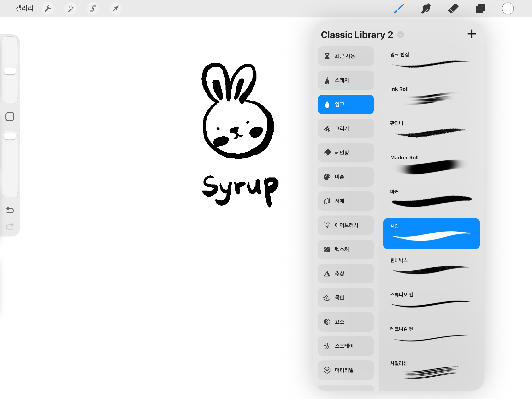Open the Layers panel
532x399 pixels.
pyautogui.click(x=480, y=9)
